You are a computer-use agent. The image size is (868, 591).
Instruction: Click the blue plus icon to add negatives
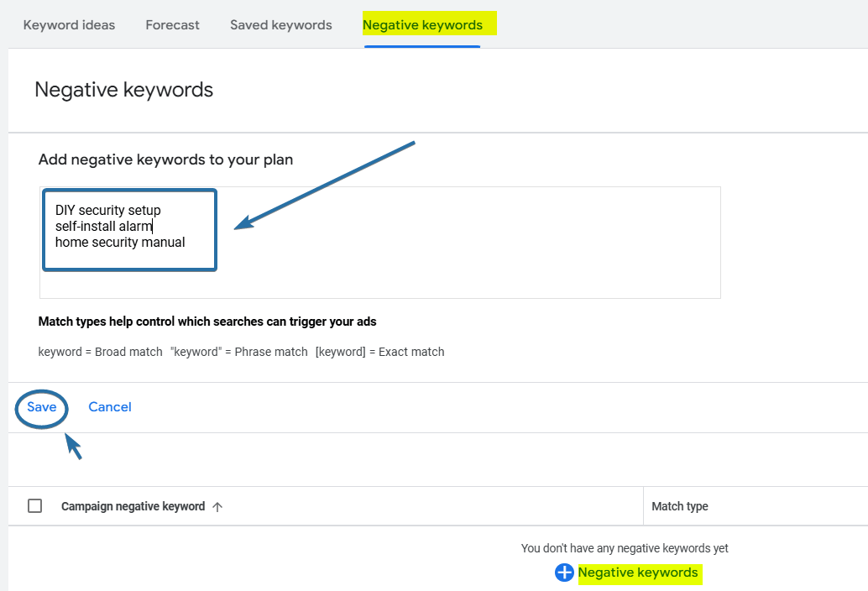click(564, 573)
